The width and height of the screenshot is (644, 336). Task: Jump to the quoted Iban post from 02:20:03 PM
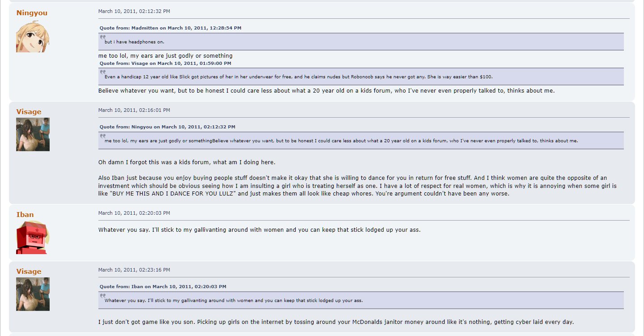coord(163,286)
